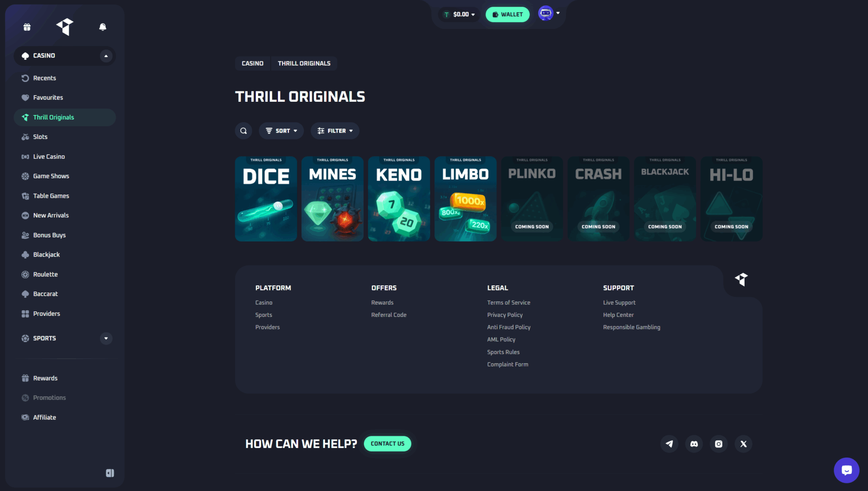Expand the Sports menu section
Image resolution: width=868 pixels, height=491 pixels.
[106, 338]
